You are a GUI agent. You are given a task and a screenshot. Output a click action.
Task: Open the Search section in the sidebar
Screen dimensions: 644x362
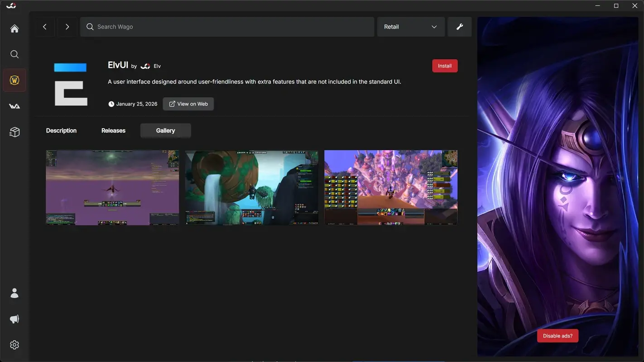[x=14, y=54]
